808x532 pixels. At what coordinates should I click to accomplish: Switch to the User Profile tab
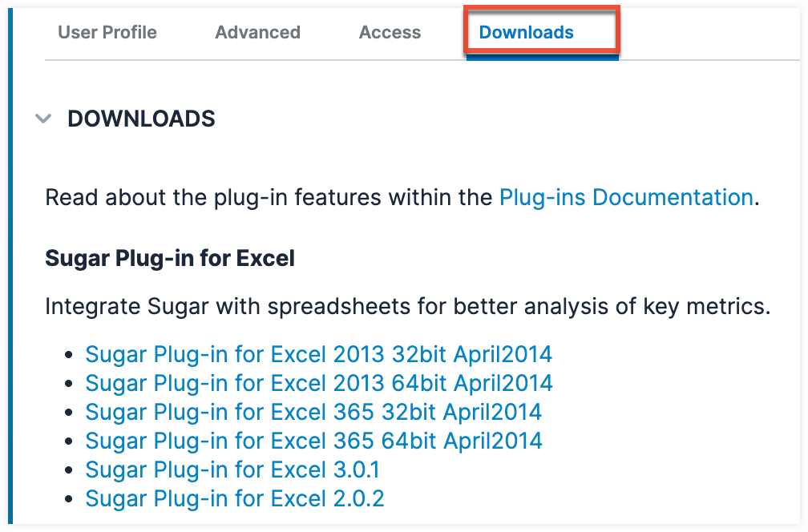point(107,32)
